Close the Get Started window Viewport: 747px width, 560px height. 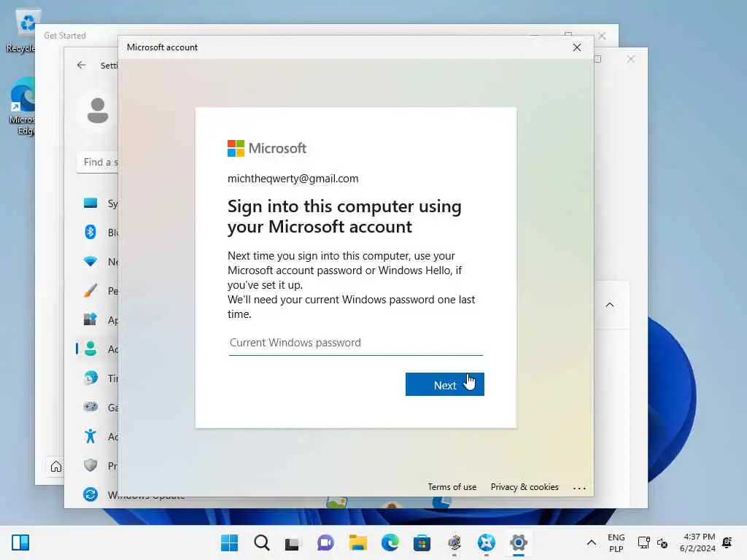[602, 36]
